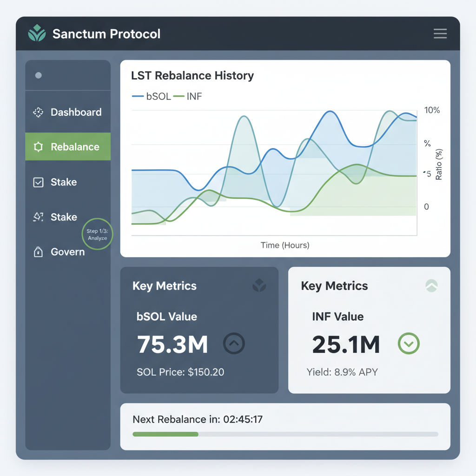Click the Rebalance hexagon icon
The height and width of the screenshot is (476, 476).
point(39,146)
